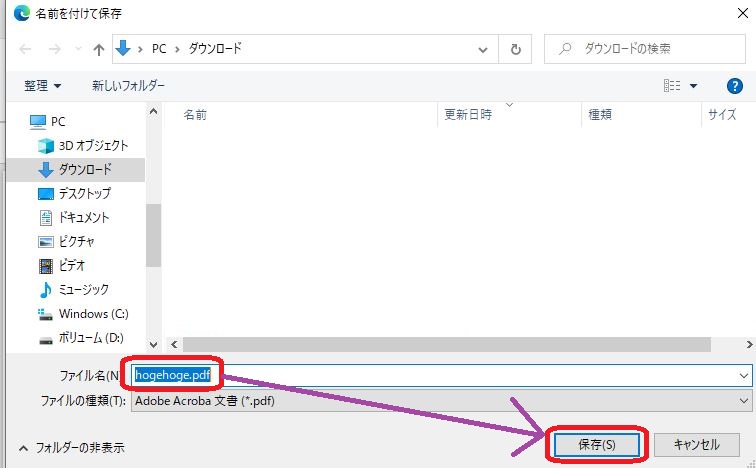Click the ダウンロードの検索 search box
This screenshot has width=756, height=468.
[650, 48]
